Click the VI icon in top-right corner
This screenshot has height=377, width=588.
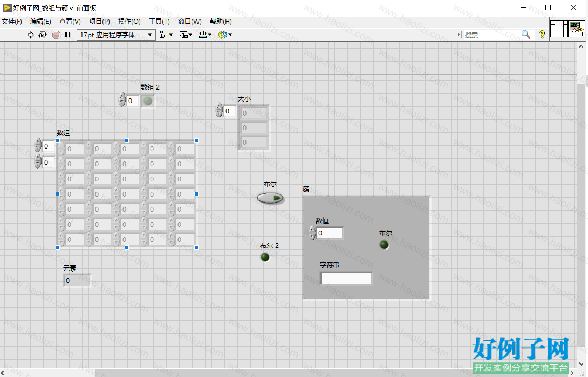tap(576, 29)
